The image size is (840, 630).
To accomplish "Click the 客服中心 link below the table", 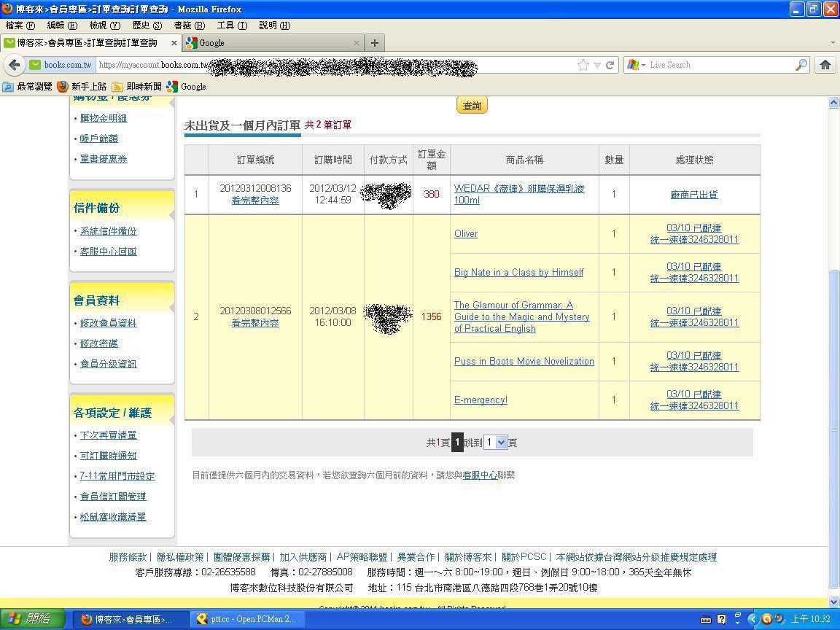I will coord(480,475).
